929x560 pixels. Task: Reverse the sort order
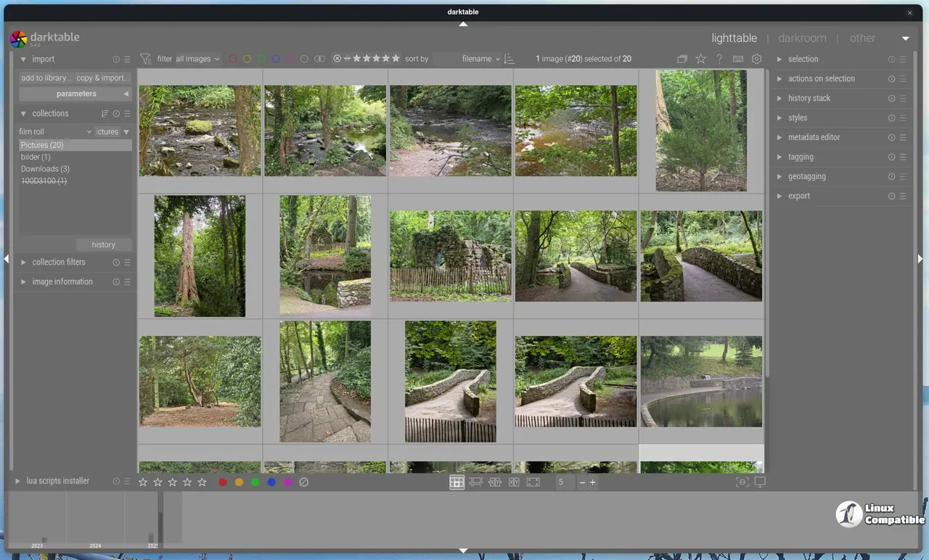[x=509, y=59]
